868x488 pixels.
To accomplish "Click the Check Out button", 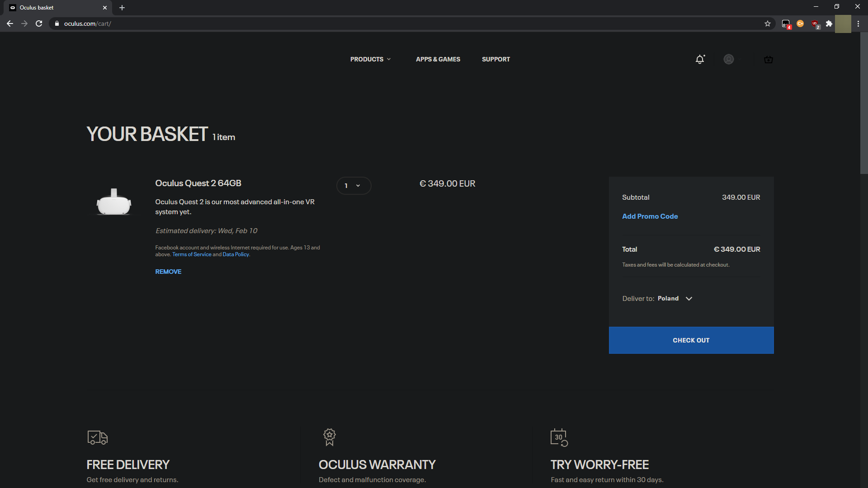I will click(x=691, y=340).
